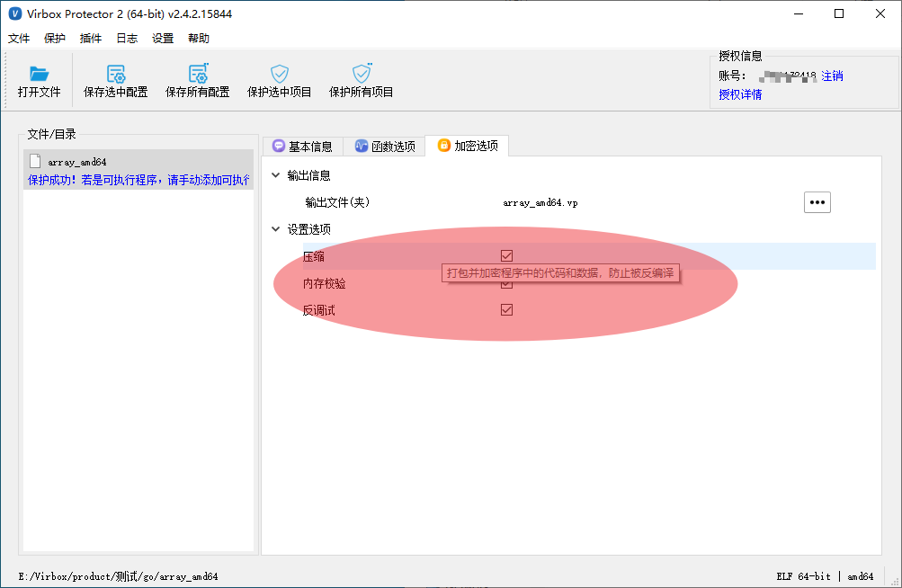Close the Virbox Protector window
Image resolution: width=902 pixels, height=588 pixels.
coord(880,13)
